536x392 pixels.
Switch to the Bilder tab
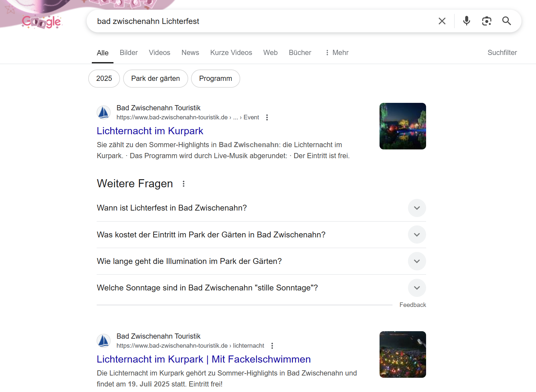point(129,53)
